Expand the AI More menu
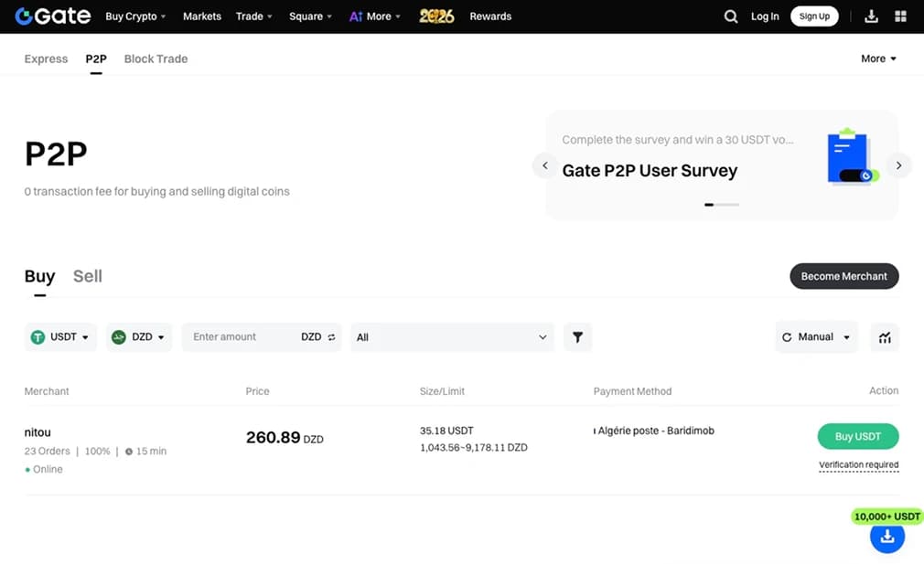Image resolution: width=924 pixels, height=564 pixels. click(375, 16)
